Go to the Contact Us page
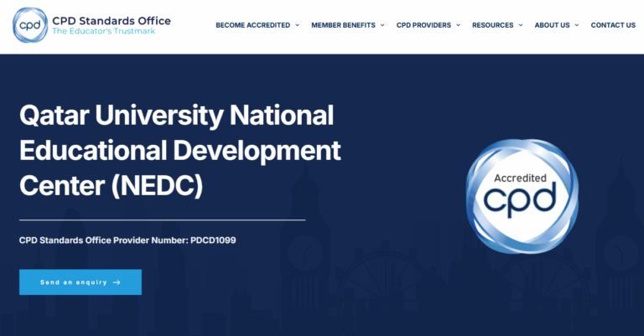 [x=613, y=25]
